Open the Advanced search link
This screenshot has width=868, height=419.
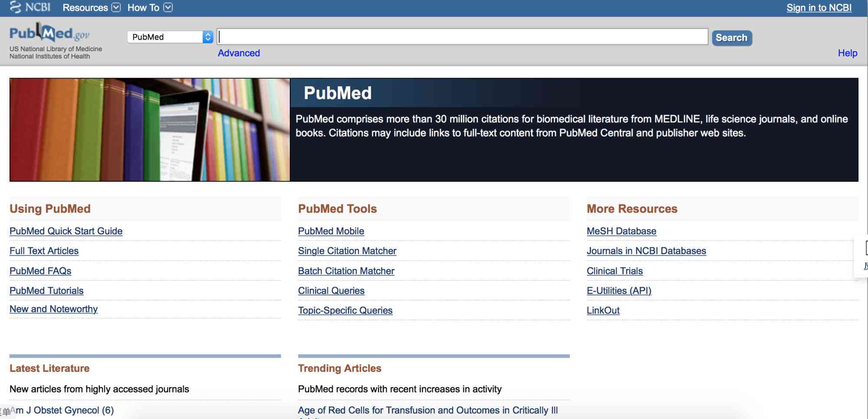pyautogui.click(x=239, y=53)
